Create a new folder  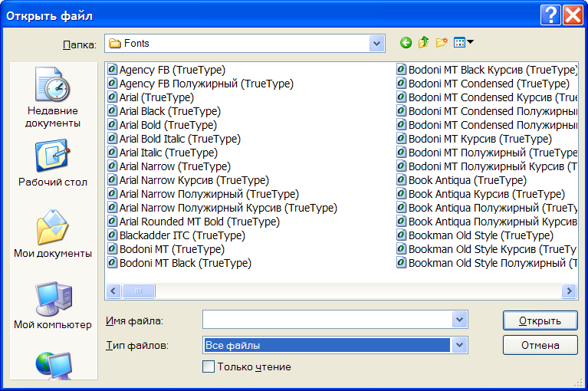click(442, 43)
